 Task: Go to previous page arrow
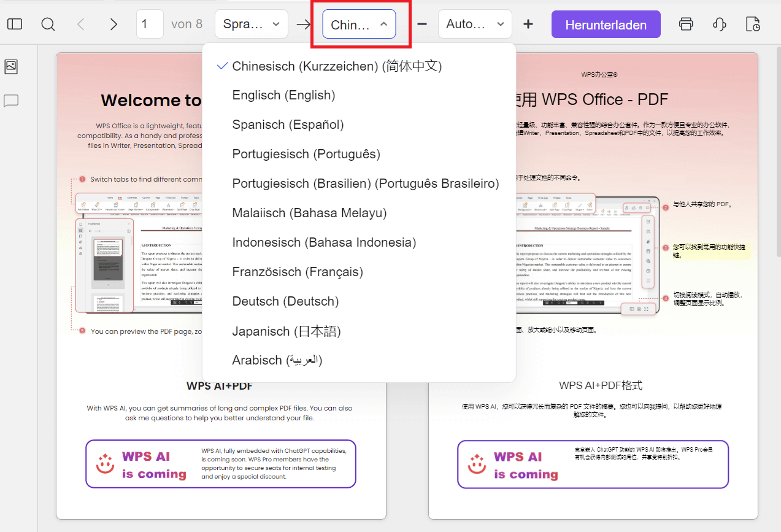coord(81,24)
